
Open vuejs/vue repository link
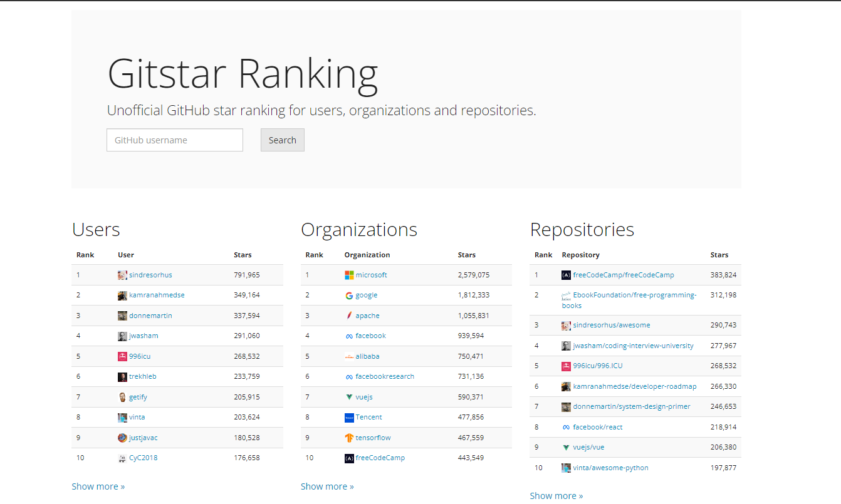pyautogui.click(x=589, y=447)
